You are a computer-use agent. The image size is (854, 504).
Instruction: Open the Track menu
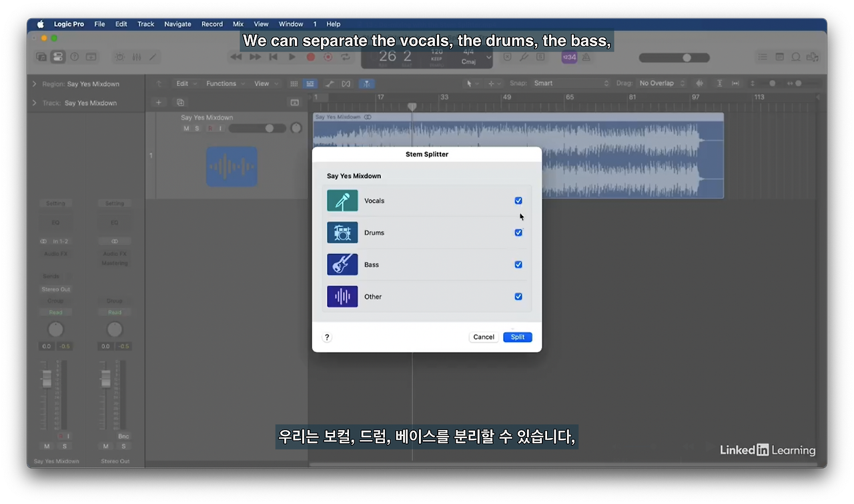(145, 24)
